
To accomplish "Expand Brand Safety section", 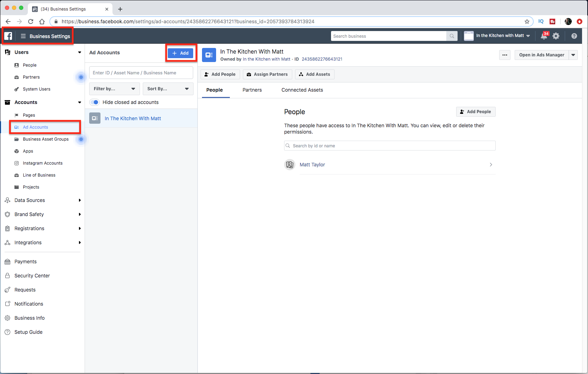I will (x=80, y=214).
